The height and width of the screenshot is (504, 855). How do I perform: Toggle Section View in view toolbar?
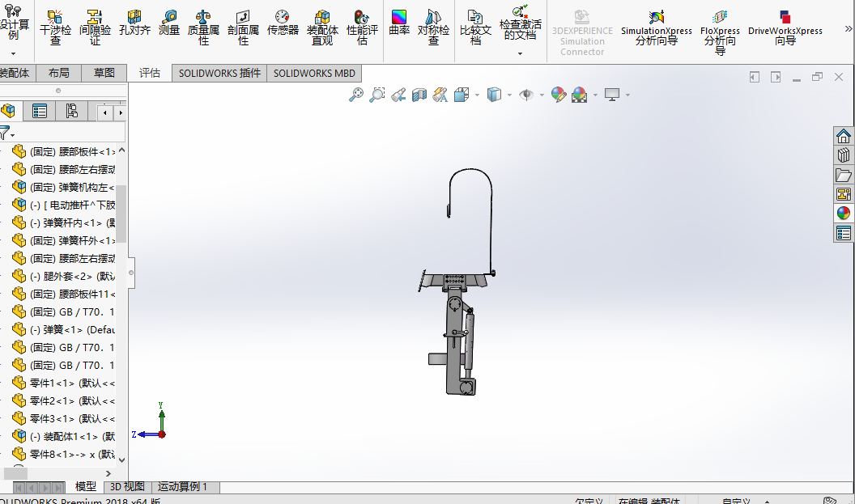pyautogui.click(x=419, y=95)
